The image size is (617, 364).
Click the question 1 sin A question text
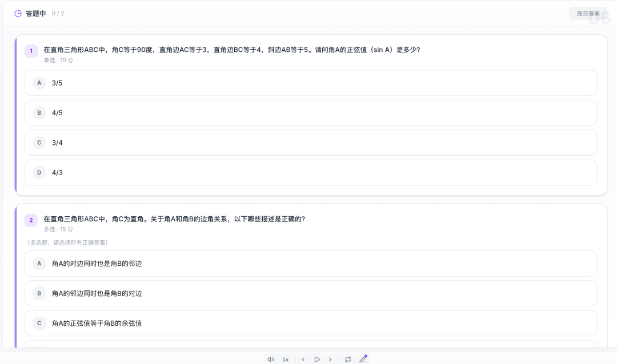(x=231, y=50)
